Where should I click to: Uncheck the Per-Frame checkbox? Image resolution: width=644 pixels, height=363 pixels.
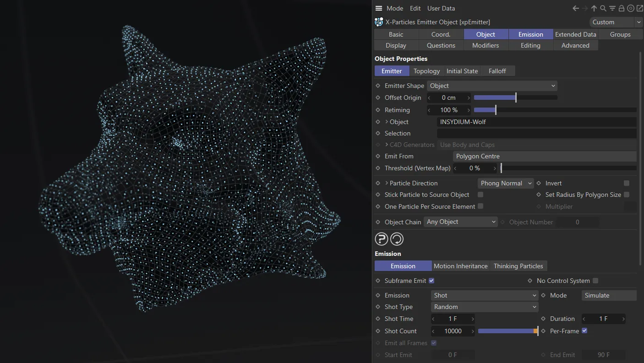pos(584,331)
